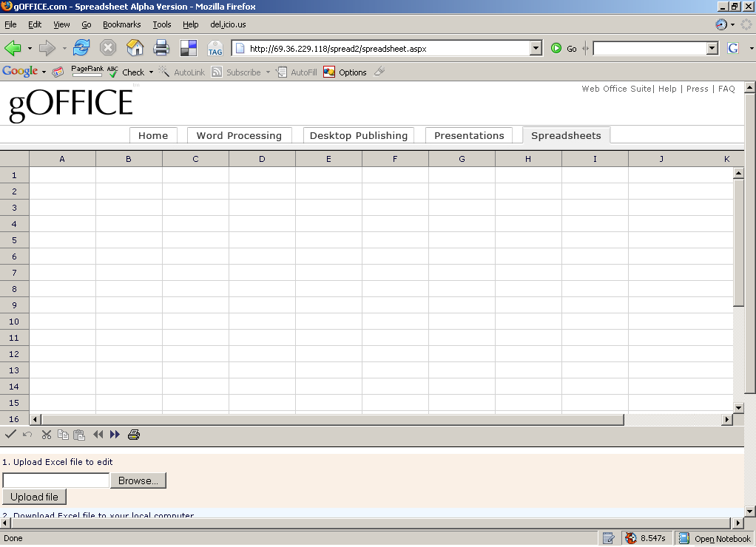Click the Google search engine G icon
The width and height of the screenshot is (756, 547).
(733, 48)
